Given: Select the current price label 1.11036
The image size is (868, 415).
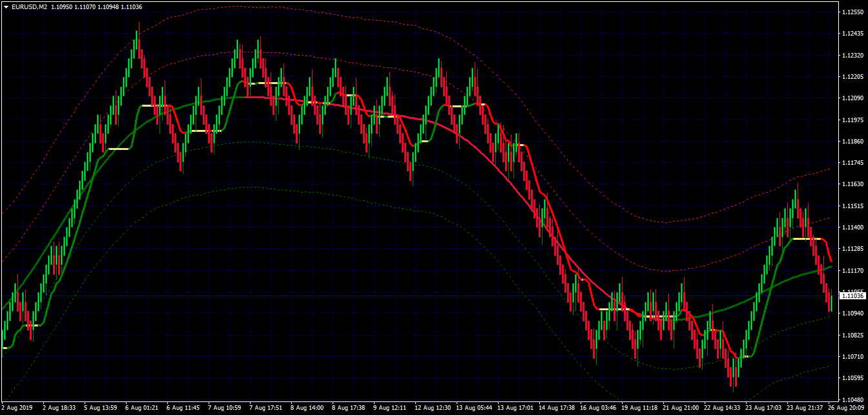Looking at the screenshot, I should (x=853, y=295).
